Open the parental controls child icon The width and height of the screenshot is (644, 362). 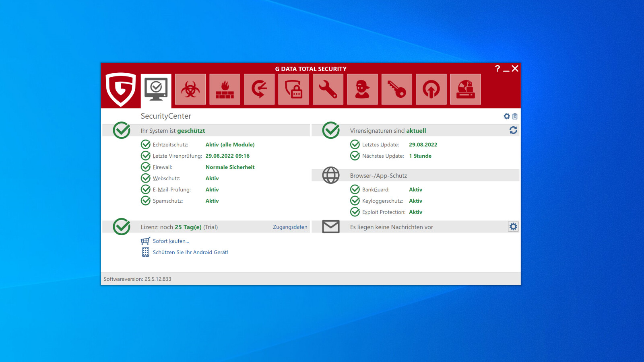tap(362, 89)
